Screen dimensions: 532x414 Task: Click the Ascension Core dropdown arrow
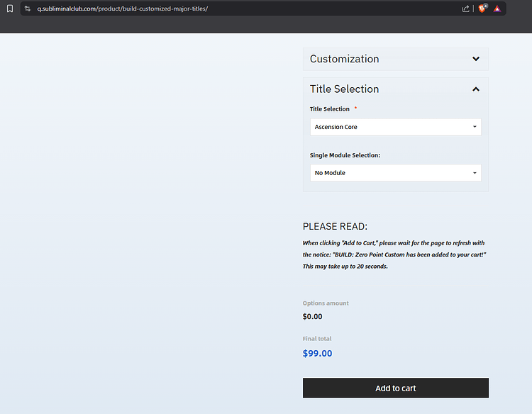tap(475, 128)
